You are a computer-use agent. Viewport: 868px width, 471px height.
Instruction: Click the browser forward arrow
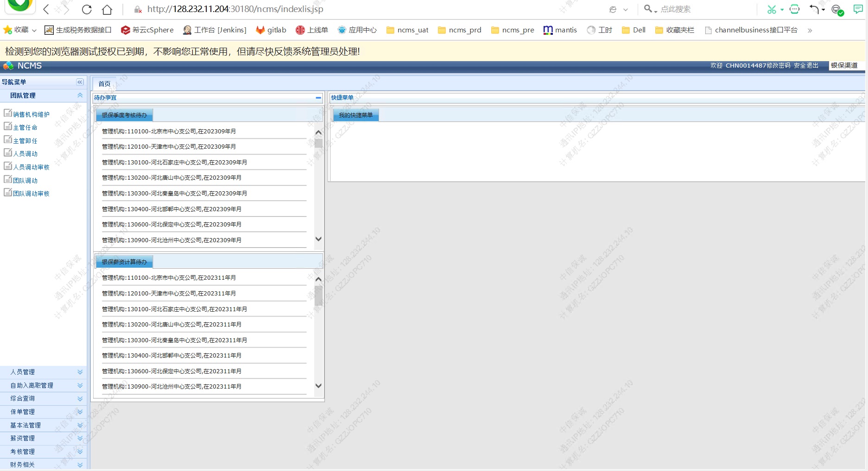tap(66, 9)
